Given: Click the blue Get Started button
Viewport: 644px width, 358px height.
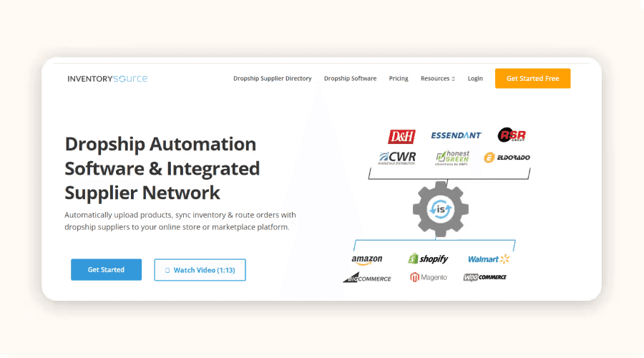Looking at the screenshot, I should 106,270.
